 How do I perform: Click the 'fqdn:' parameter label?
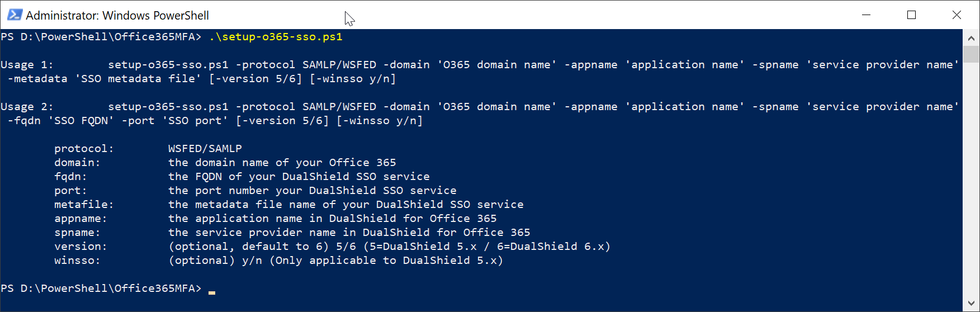tap(70, 177)
